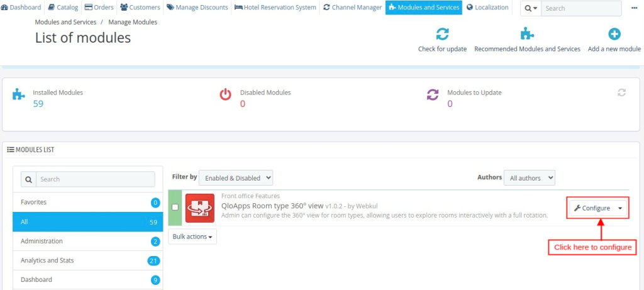
Task: Click the module Search field in sidebar
Action: (94, 179)
